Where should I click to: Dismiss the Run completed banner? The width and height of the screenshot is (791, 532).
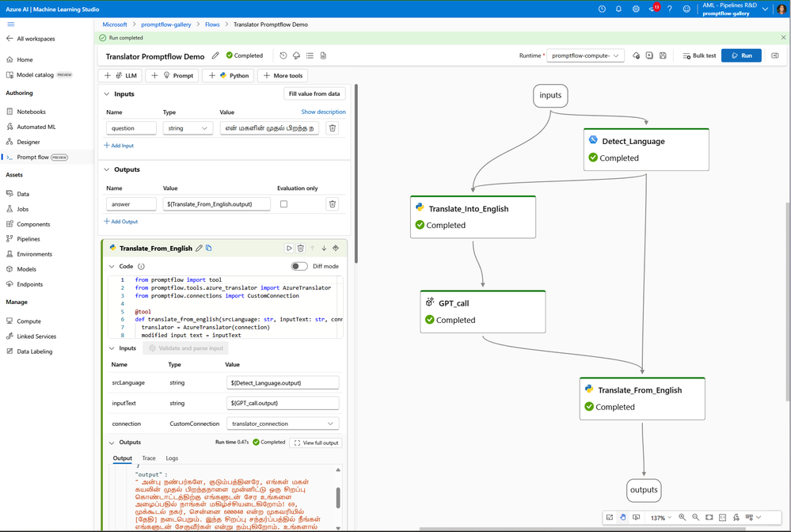(783, 37)
